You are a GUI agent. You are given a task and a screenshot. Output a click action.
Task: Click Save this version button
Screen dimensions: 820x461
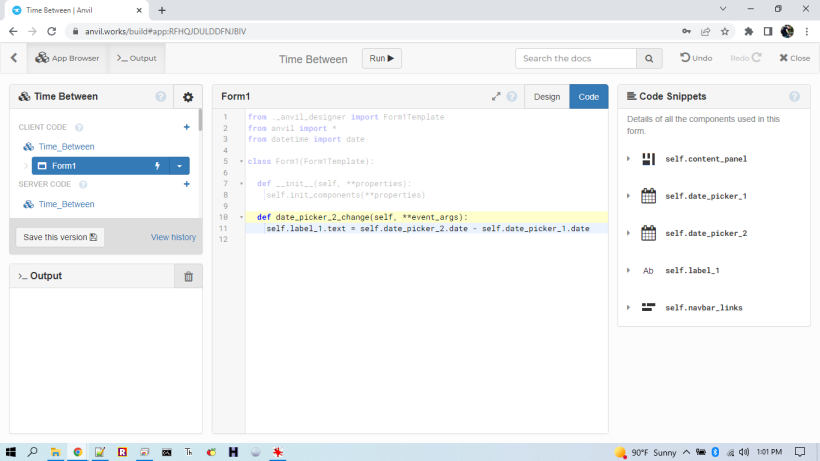[x=60, y=237]
